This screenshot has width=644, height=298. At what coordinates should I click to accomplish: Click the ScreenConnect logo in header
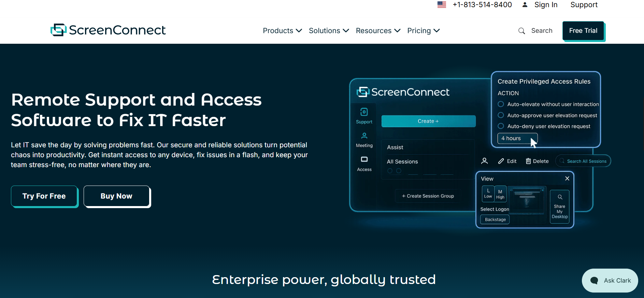pos(108,30)
